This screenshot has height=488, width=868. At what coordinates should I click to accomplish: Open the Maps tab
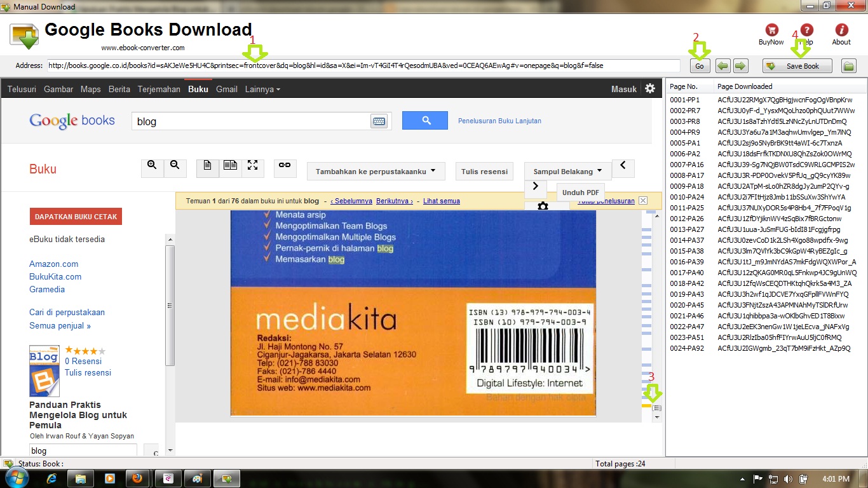91,89
